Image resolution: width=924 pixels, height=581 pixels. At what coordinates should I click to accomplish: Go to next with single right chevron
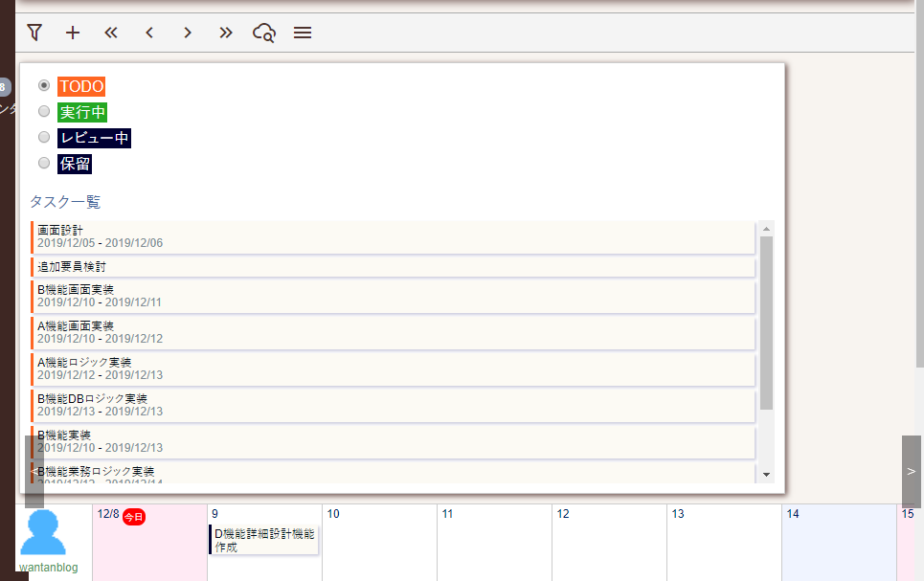pos(188,33)
